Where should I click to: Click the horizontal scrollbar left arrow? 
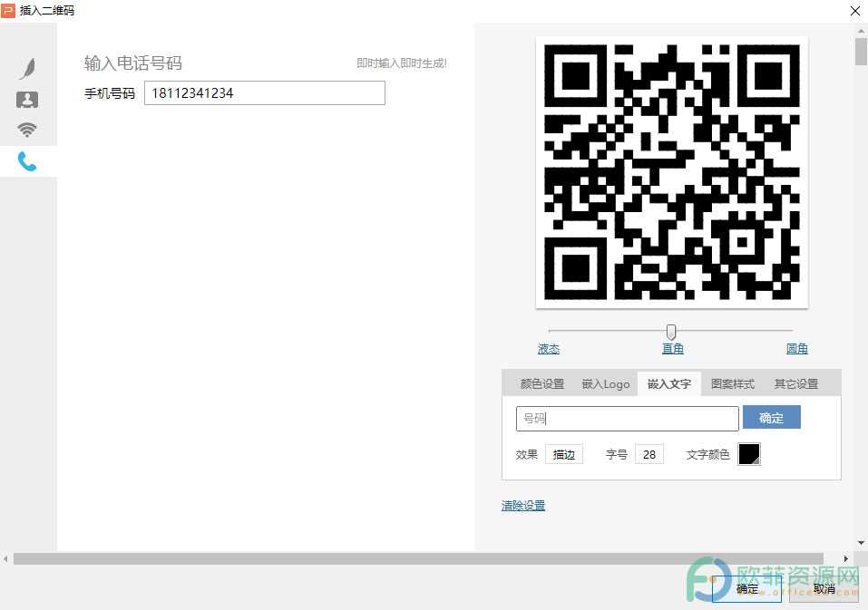click(5, 558)
